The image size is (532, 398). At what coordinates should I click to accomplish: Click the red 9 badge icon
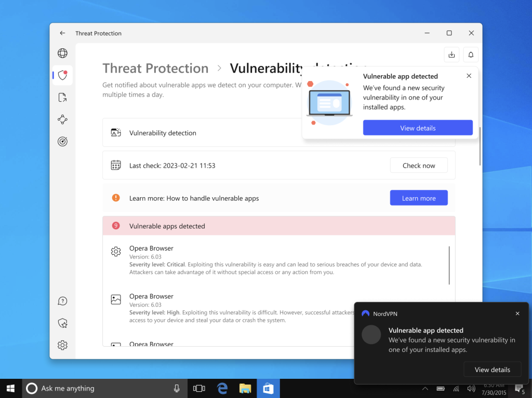tap(116, 225)
